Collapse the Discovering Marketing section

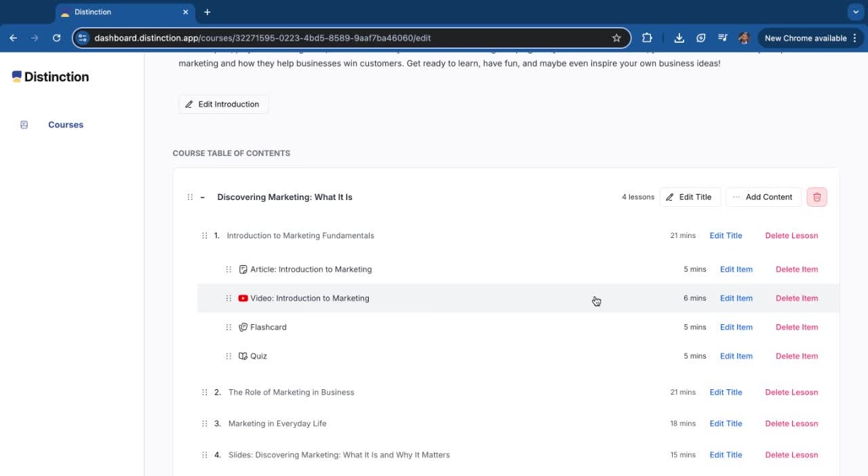point(203,197)
